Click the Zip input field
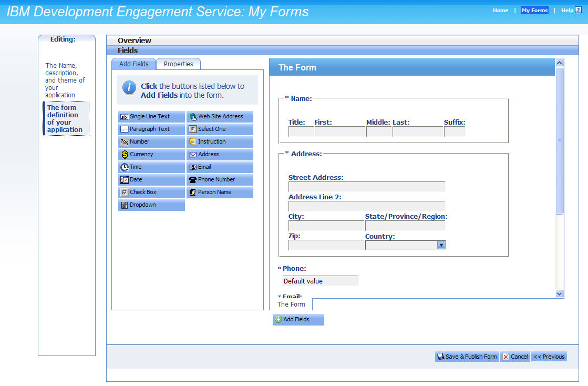Image resolution: width=588 pixels, height=386 pixels. [x=326, y=246]
